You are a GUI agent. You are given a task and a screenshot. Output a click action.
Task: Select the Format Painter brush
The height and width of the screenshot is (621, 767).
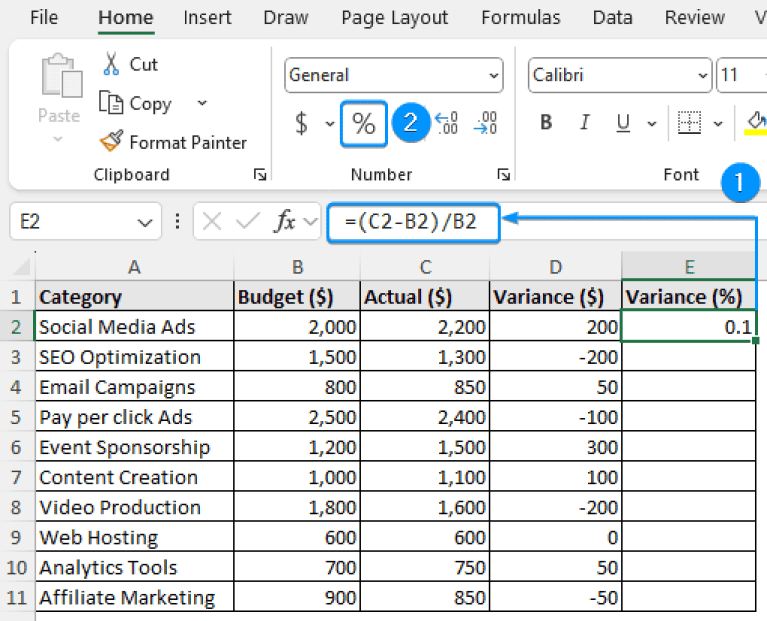(x=111, y=142)
